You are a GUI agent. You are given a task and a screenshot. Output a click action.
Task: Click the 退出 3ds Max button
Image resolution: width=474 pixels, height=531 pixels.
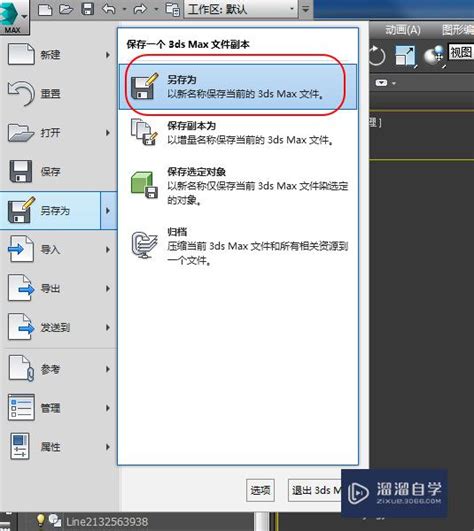315,490
